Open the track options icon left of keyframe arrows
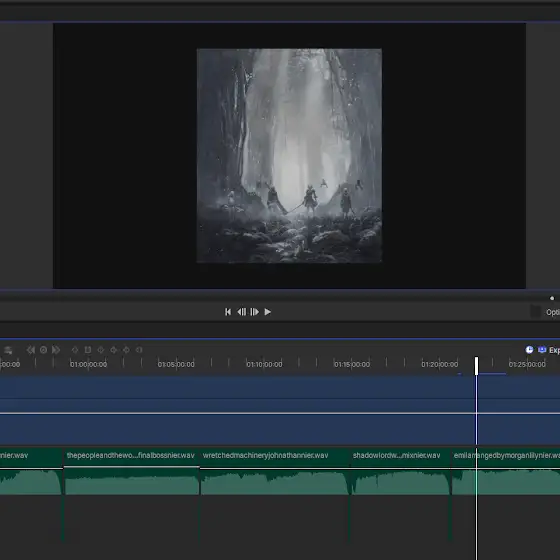The width and height of the screenshot is (560, 560). [8, 350]
